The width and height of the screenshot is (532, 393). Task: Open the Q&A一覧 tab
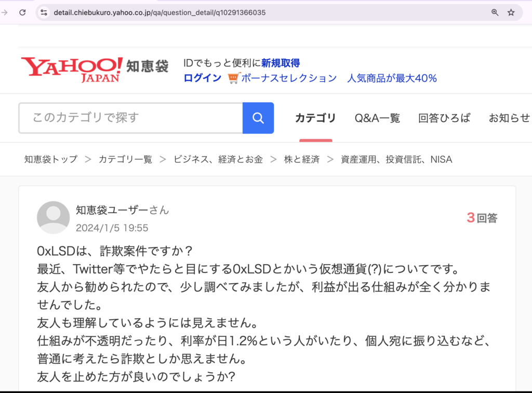pos(377,118)
